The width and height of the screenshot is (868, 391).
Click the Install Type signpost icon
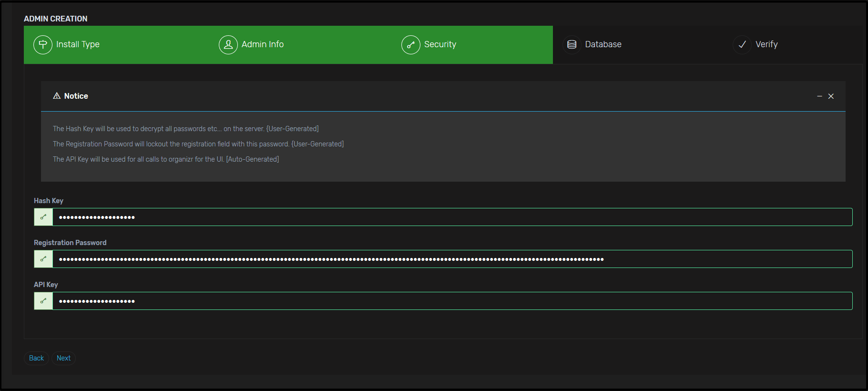click(x=43, y=45)
